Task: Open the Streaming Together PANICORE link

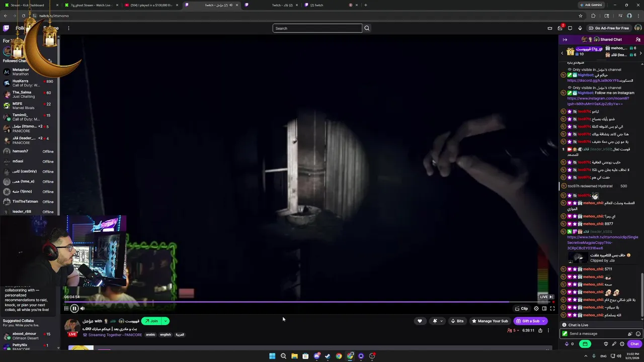Action: click(x=115, y=334)
